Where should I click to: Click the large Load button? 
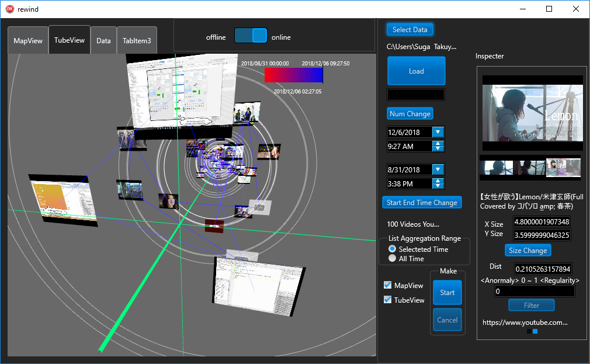pos(416,71)
